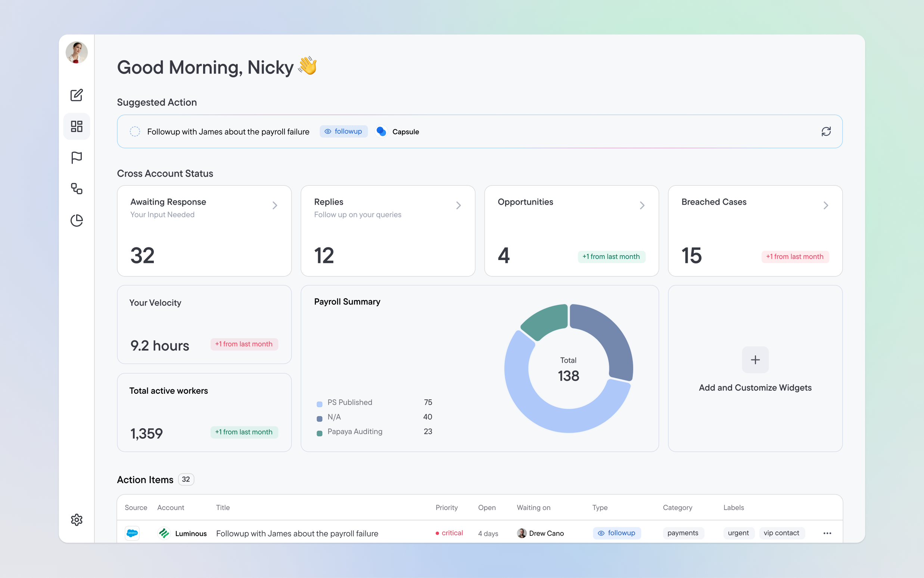Open the pie chart reports icon

[x=77, y=220]
